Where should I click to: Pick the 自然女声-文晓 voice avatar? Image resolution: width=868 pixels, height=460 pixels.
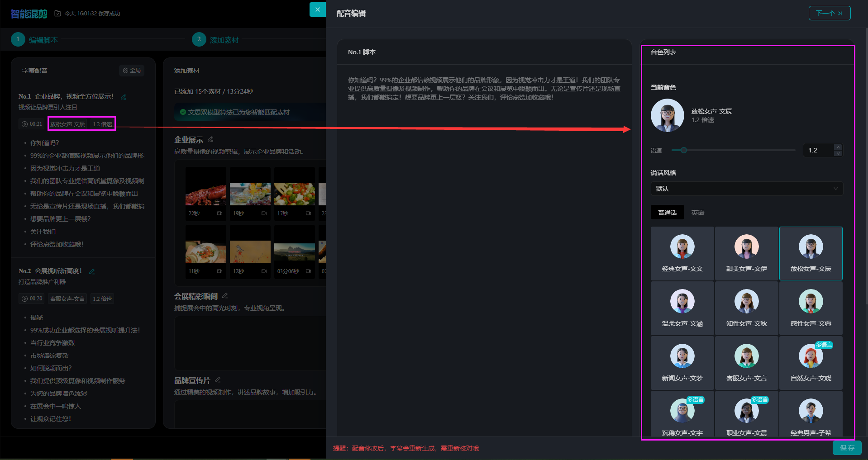tap(811, 356)
